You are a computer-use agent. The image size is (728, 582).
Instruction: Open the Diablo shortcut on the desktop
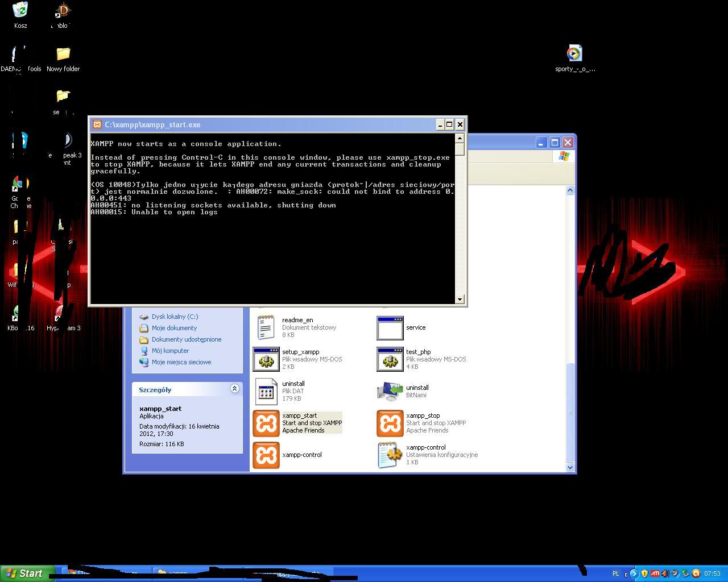pos(63,10)
